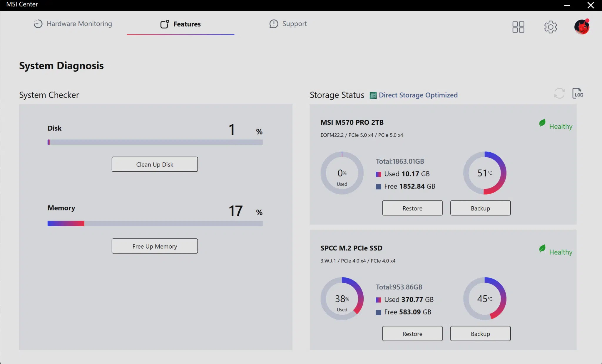Click the Memory usage progress bar
The width and height of the screenshot is (602, 364).
click(x=155, y=224)
